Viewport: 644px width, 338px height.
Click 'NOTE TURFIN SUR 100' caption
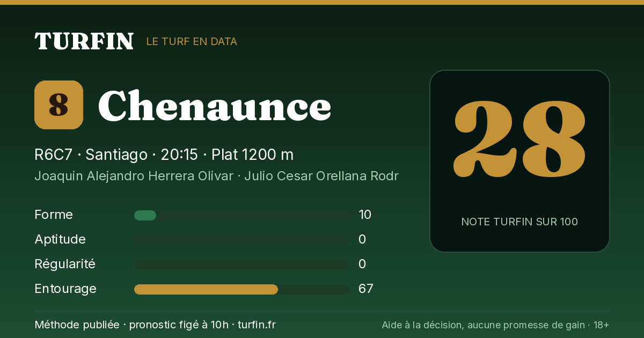(x=519, y=222)
